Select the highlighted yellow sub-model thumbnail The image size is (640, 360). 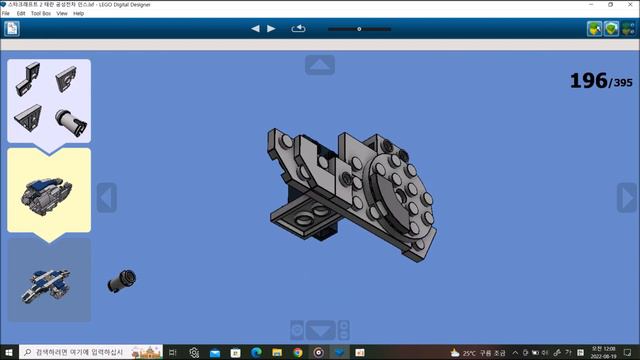coord(49,191)
